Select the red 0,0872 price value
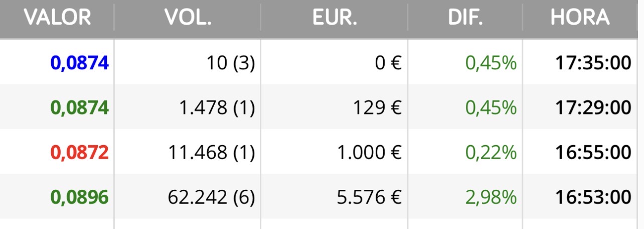This screenshot has height=229, width=644. [x=80, y=152]
